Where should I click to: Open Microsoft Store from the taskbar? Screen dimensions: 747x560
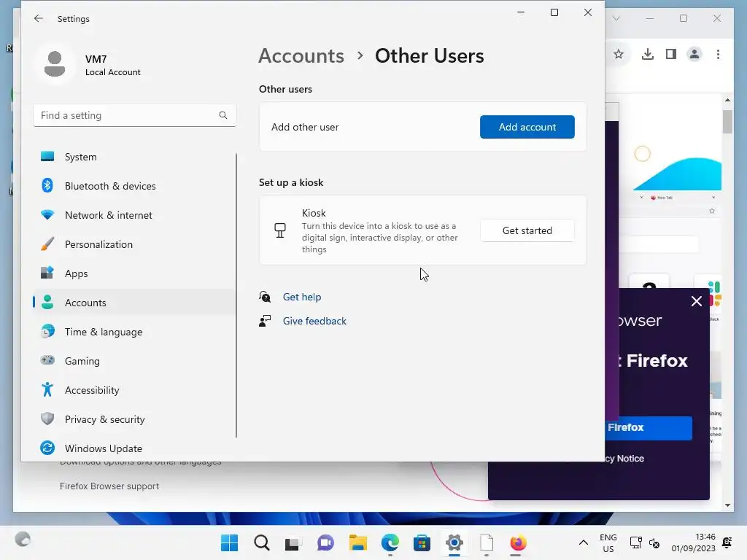click(422, 542)
